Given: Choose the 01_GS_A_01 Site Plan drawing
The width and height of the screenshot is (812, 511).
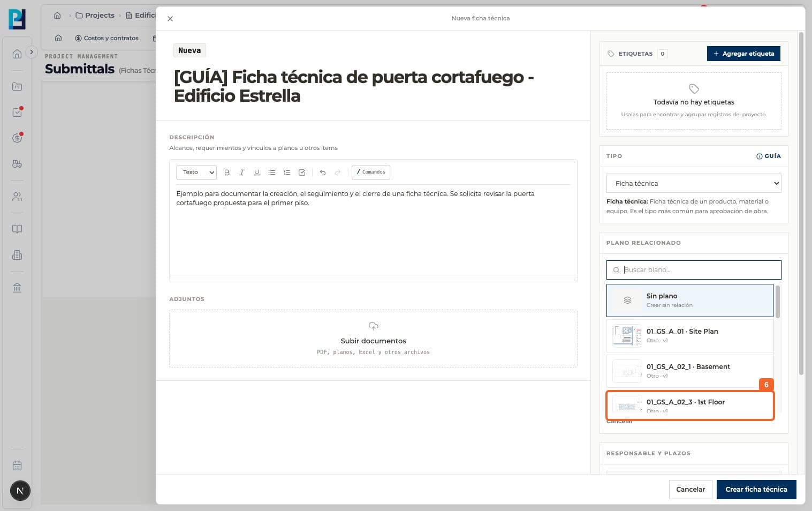Looking at the screenshot, I should 690,336.
